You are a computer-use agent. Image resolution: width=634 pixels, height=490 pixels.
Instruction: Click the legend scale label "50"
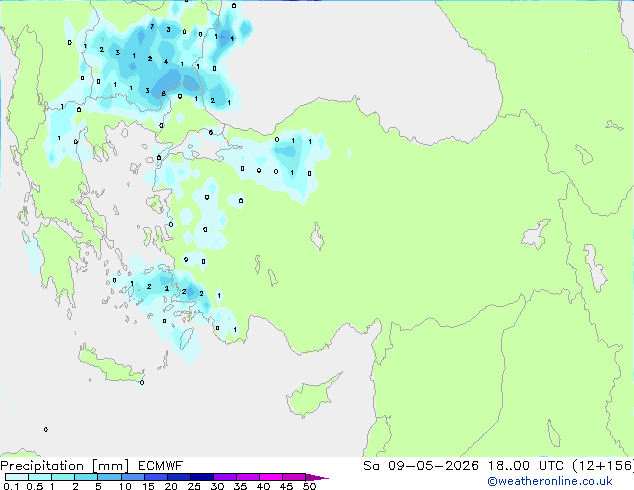click(310, 486)
